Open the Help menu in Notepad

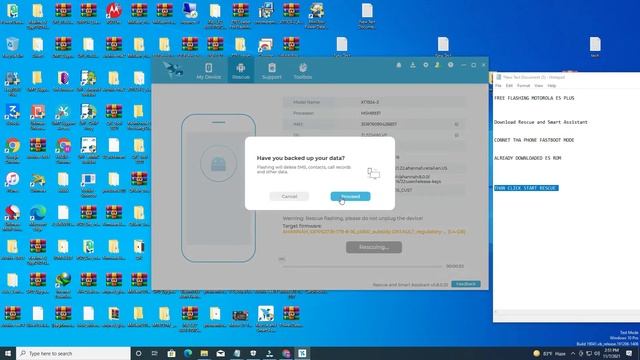click(552, 86)
